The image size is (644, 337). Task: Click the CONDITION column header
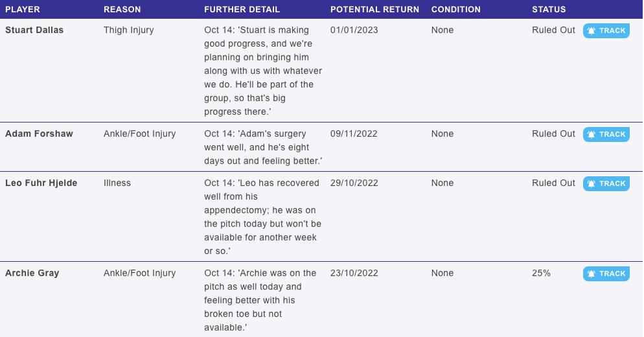point(456,10)
